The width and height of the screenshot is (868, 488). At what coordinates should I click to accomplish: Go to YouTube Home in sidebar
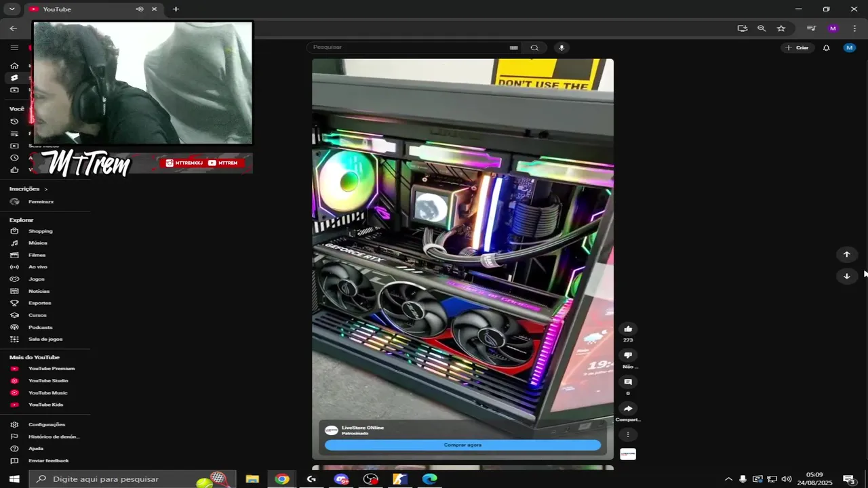pos(14,66)
